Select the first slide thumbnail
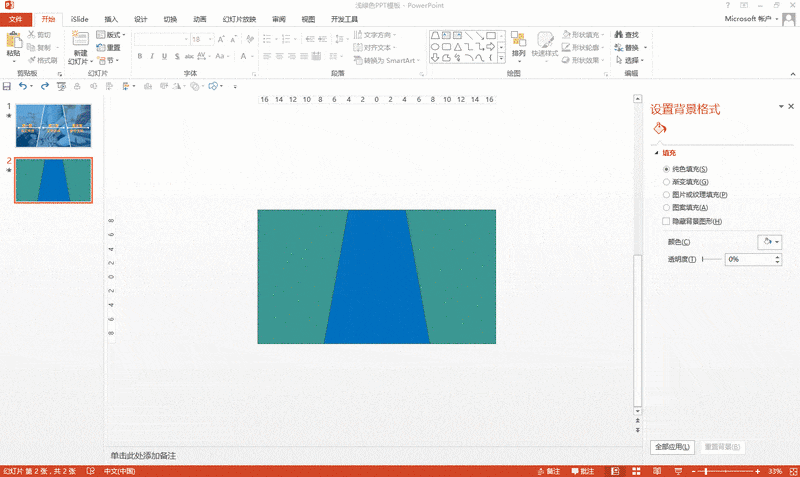800x477 pixels. tap(53, 125)
